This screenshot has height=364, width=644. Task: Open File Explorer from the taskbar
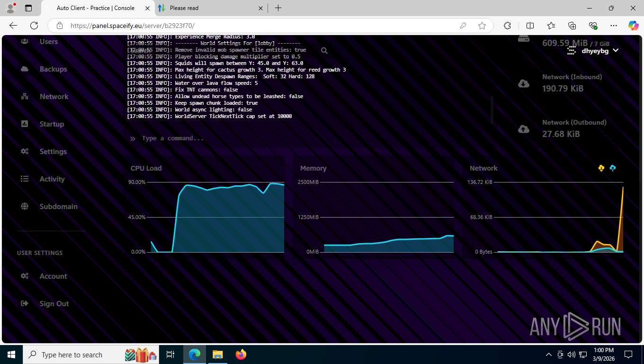click(217, 355)
